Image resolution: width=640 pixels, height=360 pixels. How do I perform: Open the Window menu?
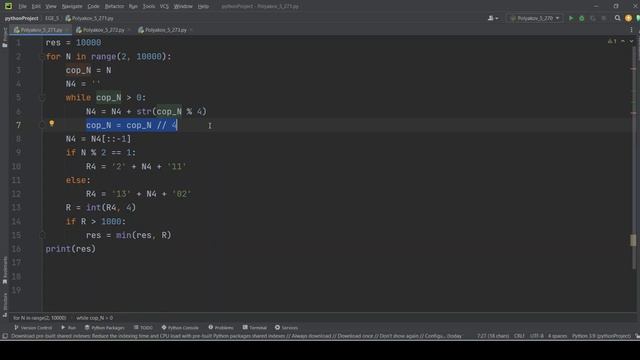tap(183, 7)
